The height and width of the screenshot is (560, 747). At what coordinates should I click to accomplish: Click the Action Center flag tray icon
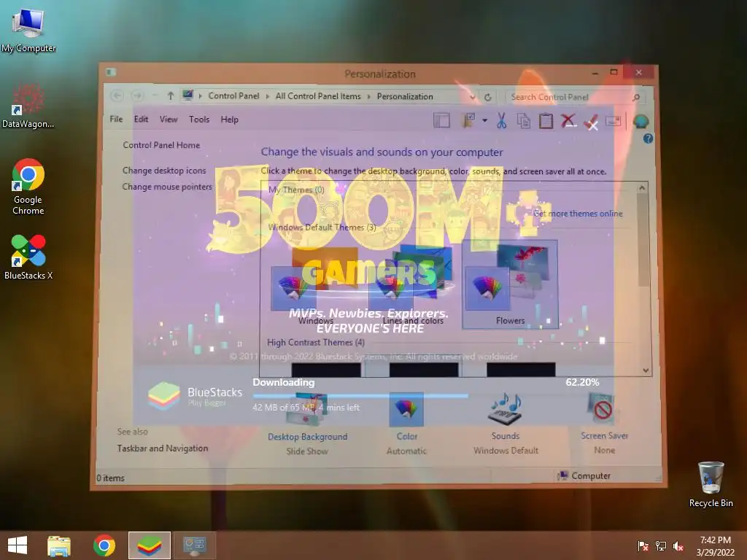(x=643, y=545)
